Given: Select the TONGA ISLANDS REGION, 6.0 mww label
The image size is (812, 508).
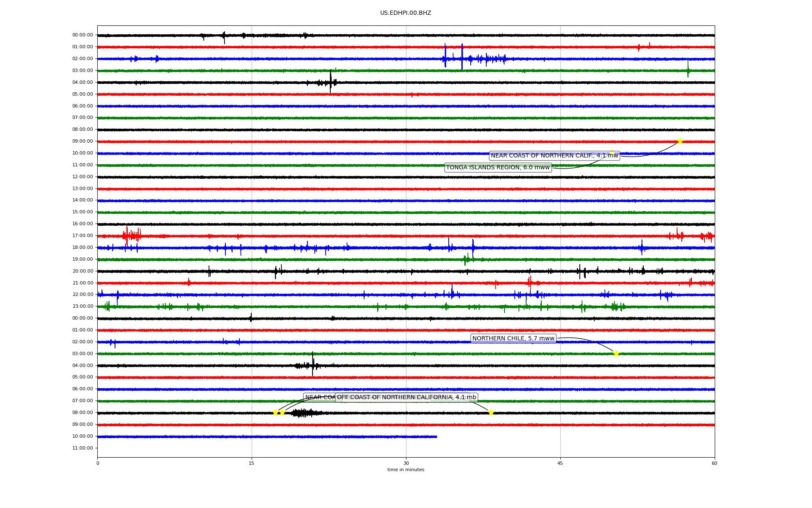Looking at the screenshot, I should click(498, 168).
